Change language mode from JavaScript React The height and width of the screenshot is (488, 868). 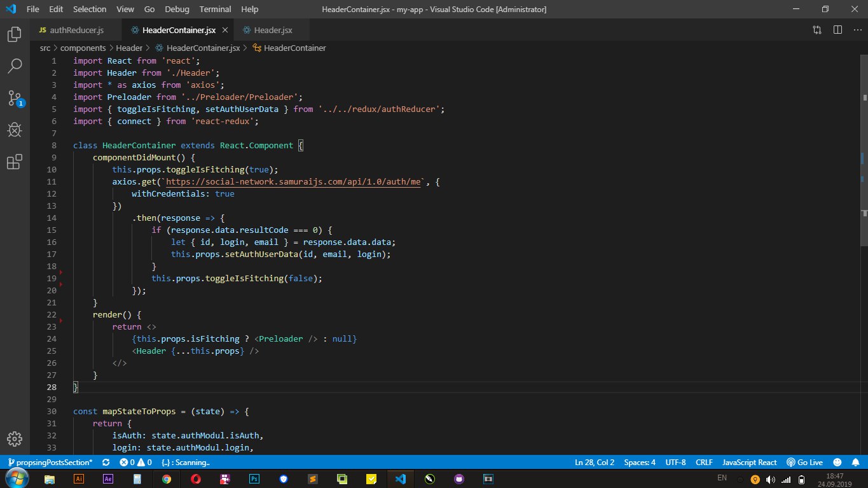tap(750, 463)
